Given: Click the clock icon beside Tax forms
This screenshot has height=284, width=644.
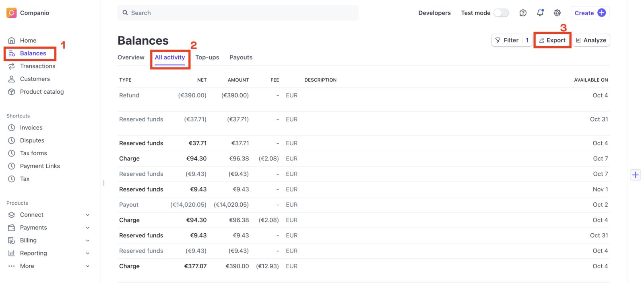Looking at the screenshot, I should pos(12,154).
